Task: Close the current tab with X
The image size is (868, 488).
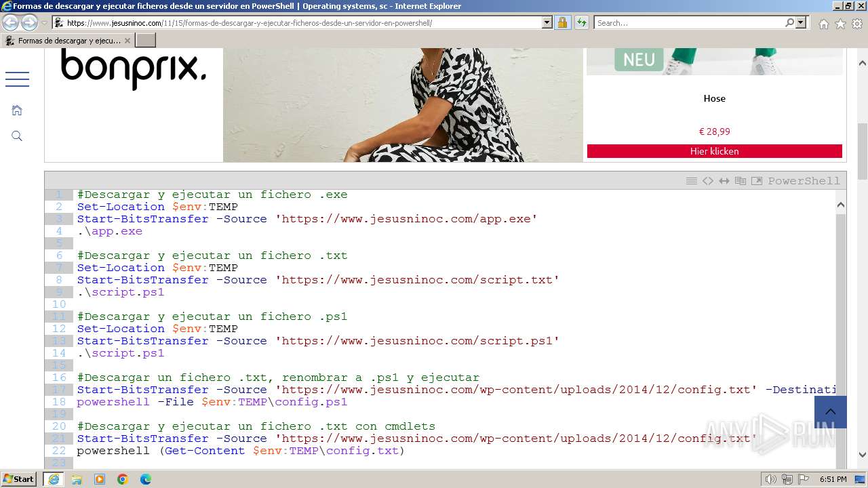Action: point(127,41)
